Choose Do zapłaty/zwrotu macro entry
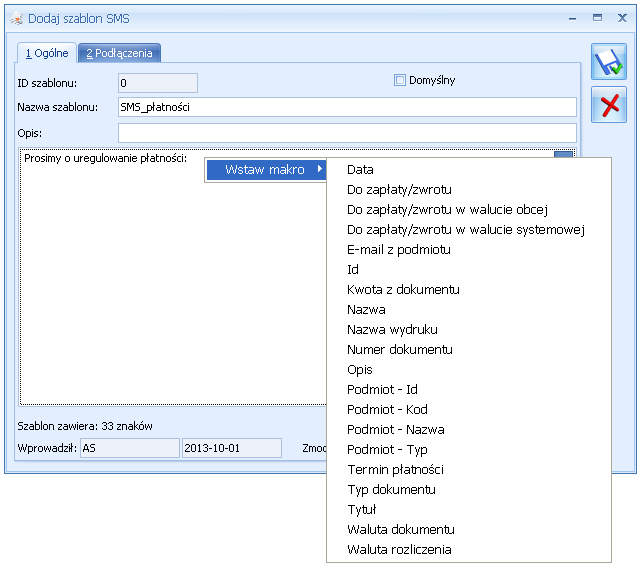This screenshot has width=642, height=568. point(469,190)
